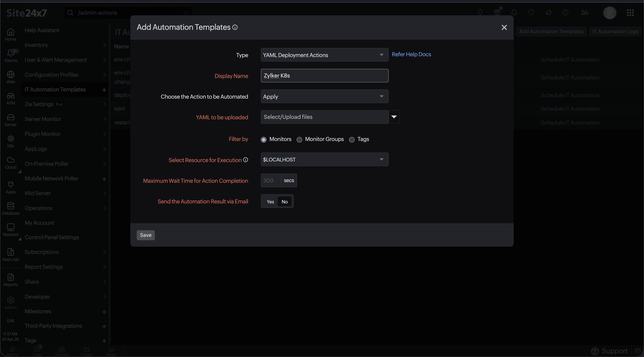Click the Edit sidebar option
644x357 pixels.
pyautogui.click(x=10, y=321)
